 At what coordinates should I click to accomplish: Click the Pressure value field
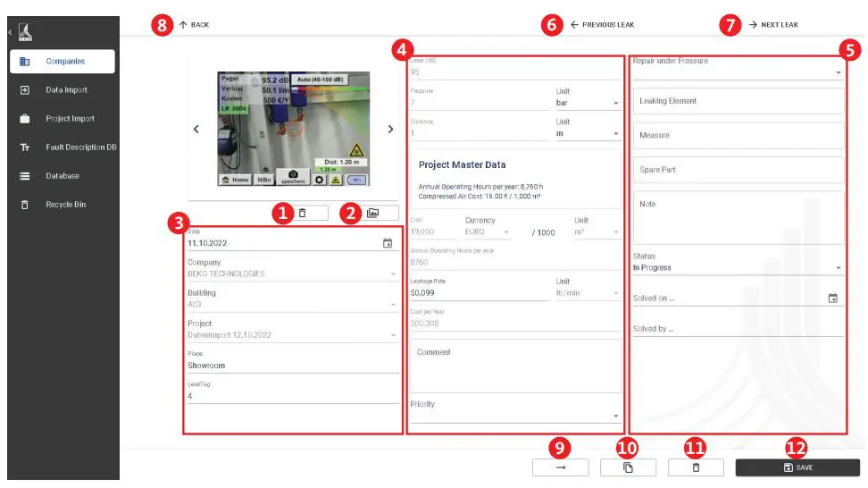480,103
